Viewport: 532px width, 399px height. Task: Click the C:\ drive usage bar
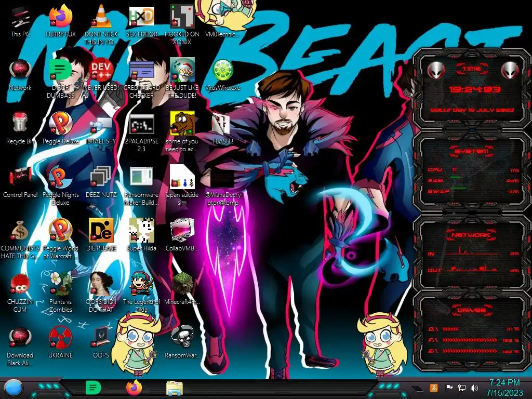pyautogui.click(x=474, y=329)
